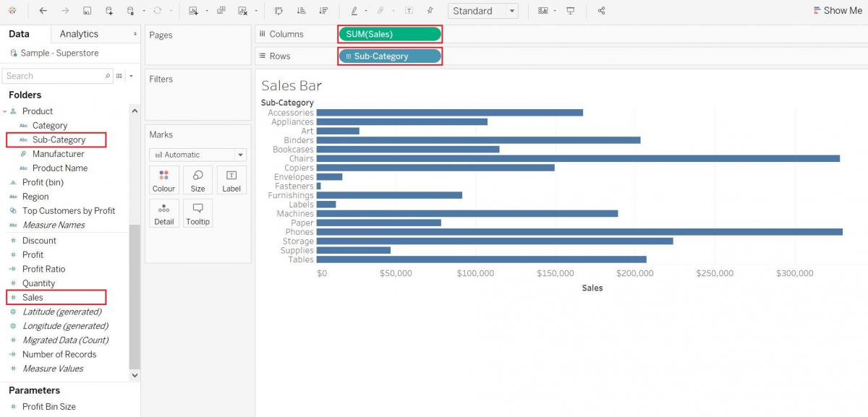
Task: Sort ascending using the toolbar icon
Action: [x=302, y=11]
